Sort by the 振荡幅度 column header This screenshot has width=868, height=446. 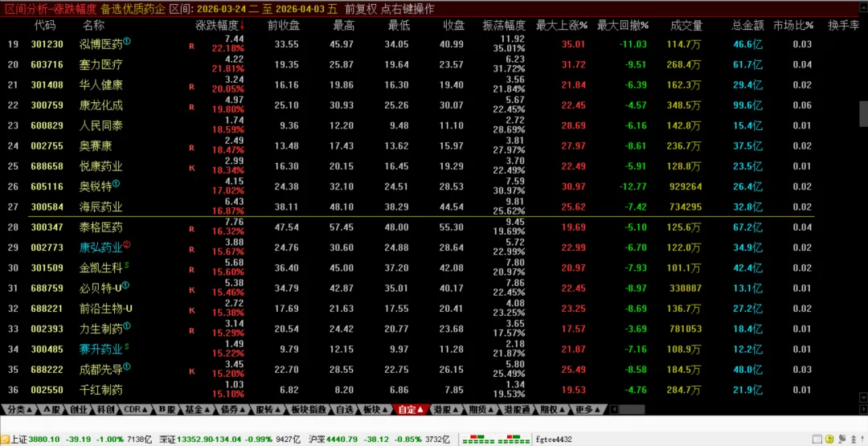pos(504,26)
